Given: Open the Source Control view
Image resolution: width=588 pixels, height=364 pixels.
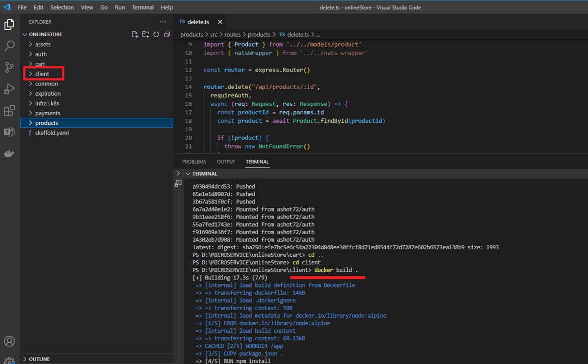Looking at the screenshot, I should point(10,67).
